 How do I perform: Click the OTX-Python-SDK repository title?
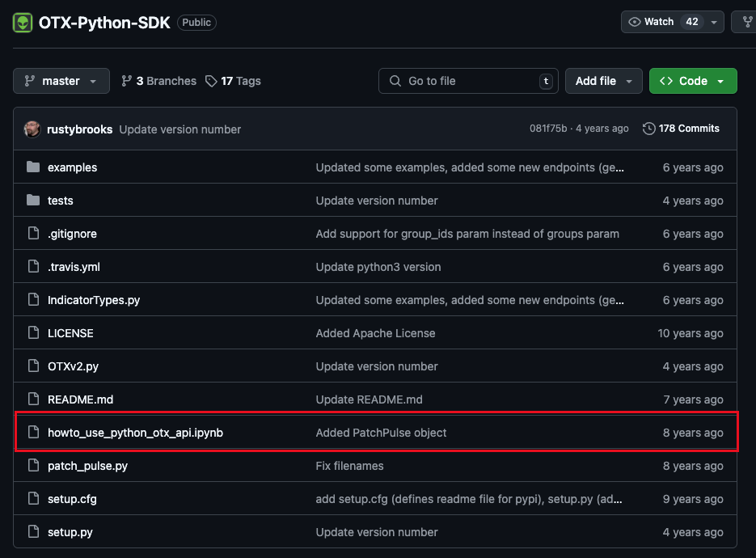pyautogui.click(x=104, y=23)
